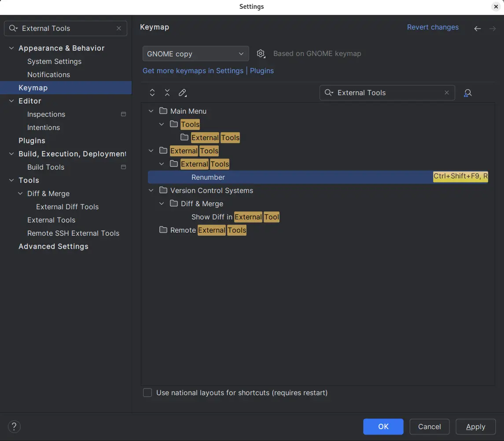Click the Revert changes link
The height and width of the screenshot is (441, 504).
click(433, 27)
